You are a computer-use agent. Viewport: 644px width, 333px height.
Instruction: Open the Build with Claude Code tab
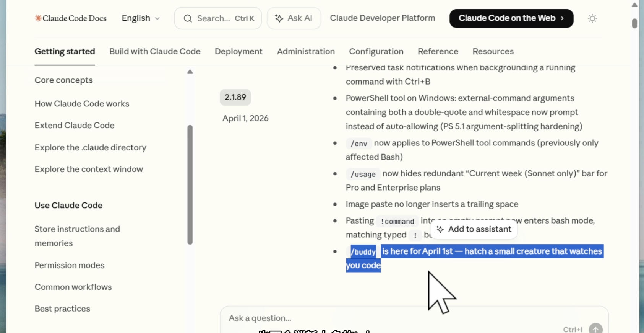pyautogui.click(x=155, y=51)
